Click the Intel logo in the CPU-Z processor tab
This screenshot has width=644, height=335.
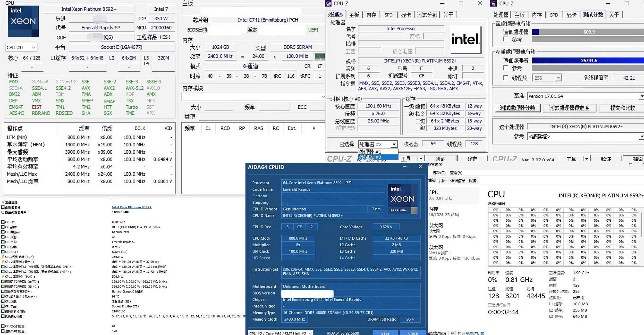(465, 39)
